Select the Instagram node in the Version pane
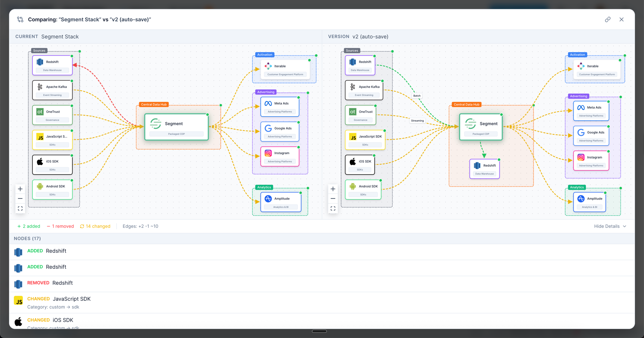 [x=591, y=161]
